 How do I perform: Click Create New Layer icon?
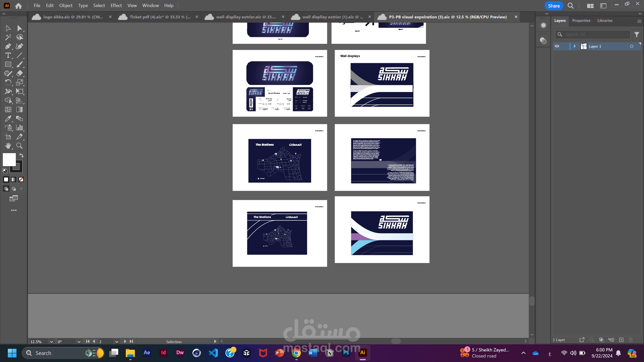621,340
